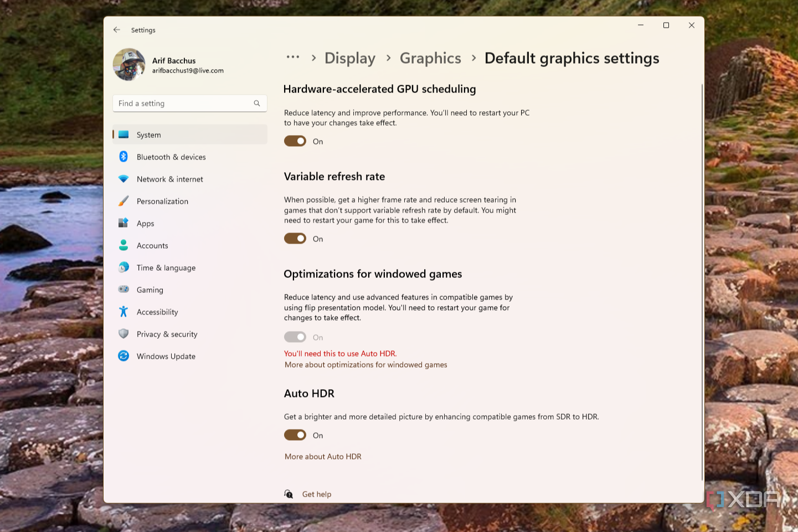Click More about optimizations for windowed games
Screen dimensions: 798x532
365,364
